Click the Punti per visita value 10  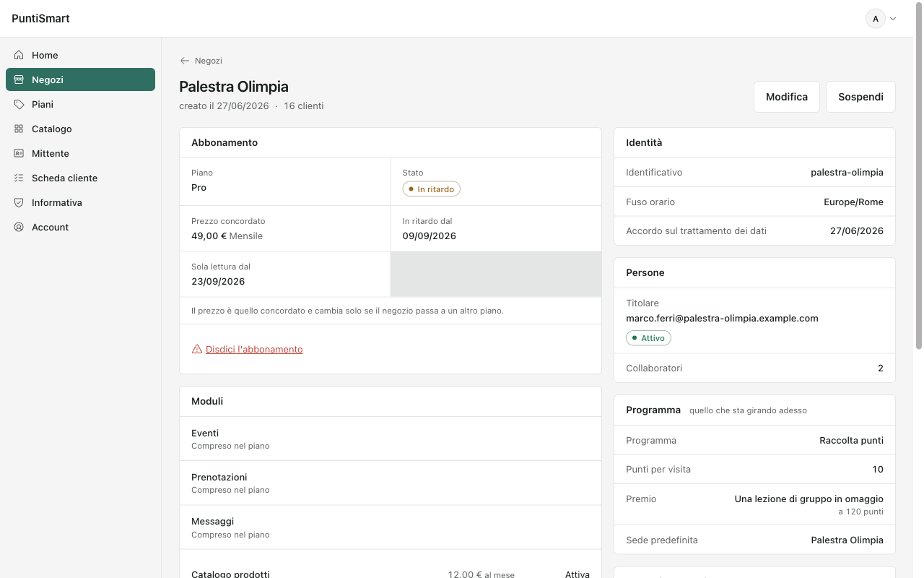(878, 470)
